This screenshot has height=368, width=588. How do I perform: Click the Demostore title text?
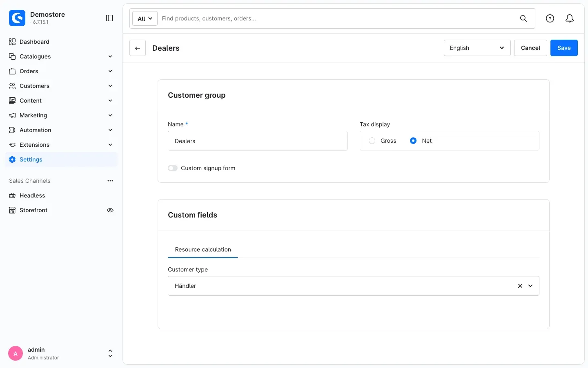point(47,14)
